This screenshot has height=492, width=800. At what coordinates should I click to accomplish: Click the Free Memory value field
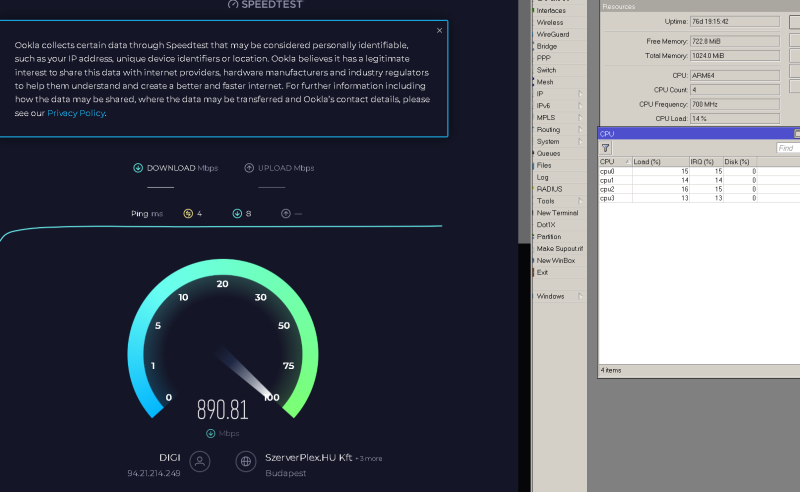(x=735, y=41)
